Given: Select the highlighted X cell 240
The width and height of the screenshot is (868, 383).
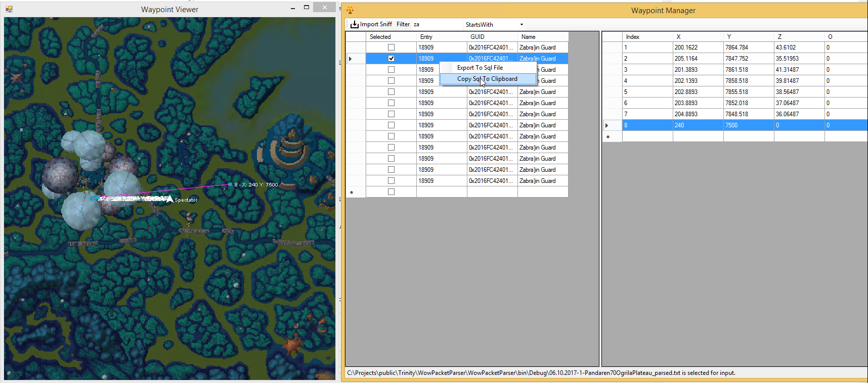Looking at the screenshot, I should 698,125.
